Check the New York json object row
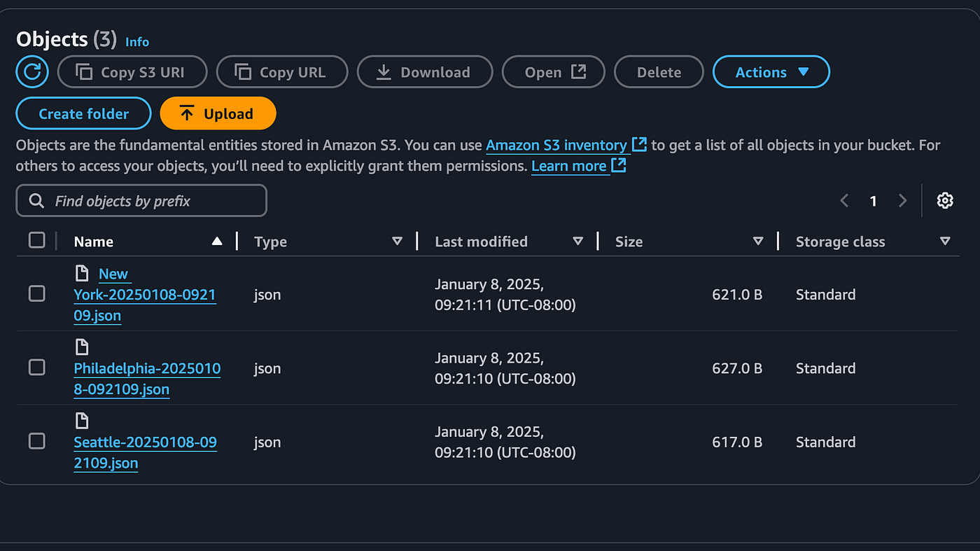 click(x=37, y=294)
